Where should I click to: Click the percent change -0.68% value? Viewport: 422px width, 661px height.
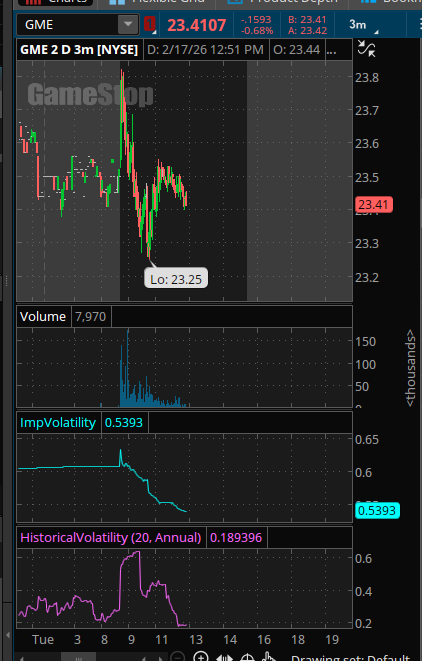(x=257, y=31)
